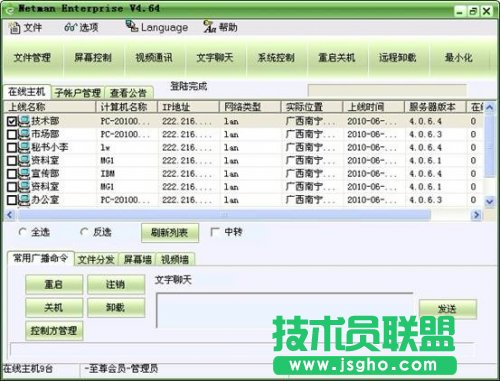Image resolution: width=500 pixels, height=381 pixels.
Task: Click the 屏幕控制 toolbar button
Action: coord(93,58)
